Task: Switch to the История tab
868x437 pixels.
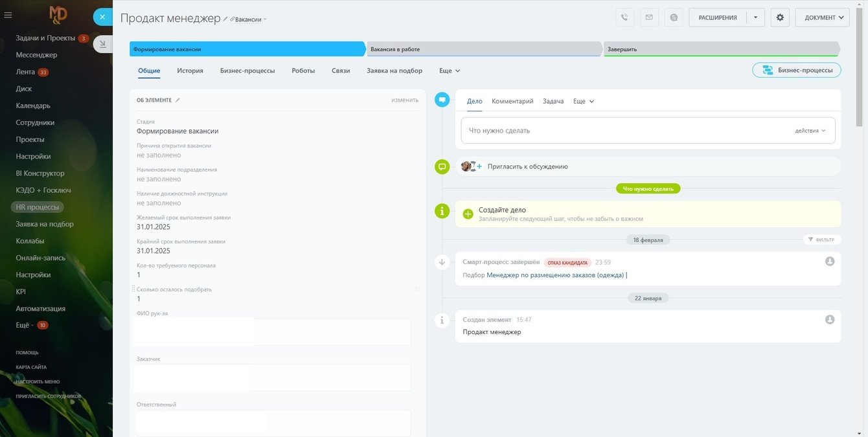Action: (190, 71)
